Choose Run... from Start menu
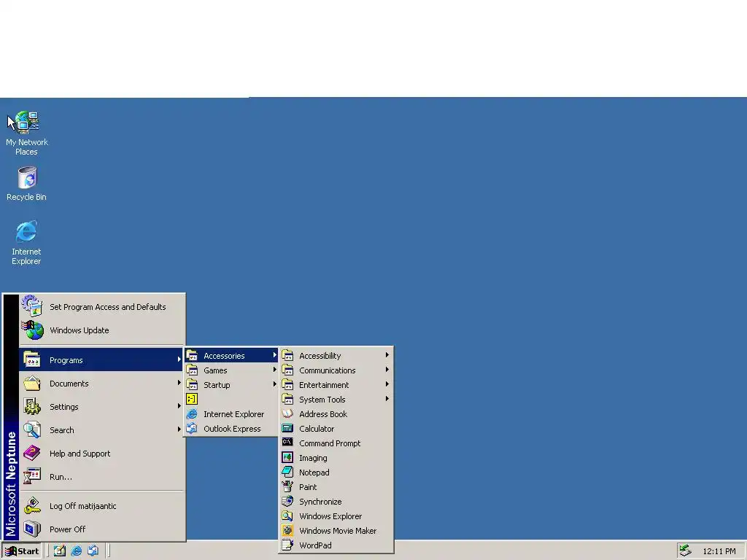The image size is (747, 560). 102,477
